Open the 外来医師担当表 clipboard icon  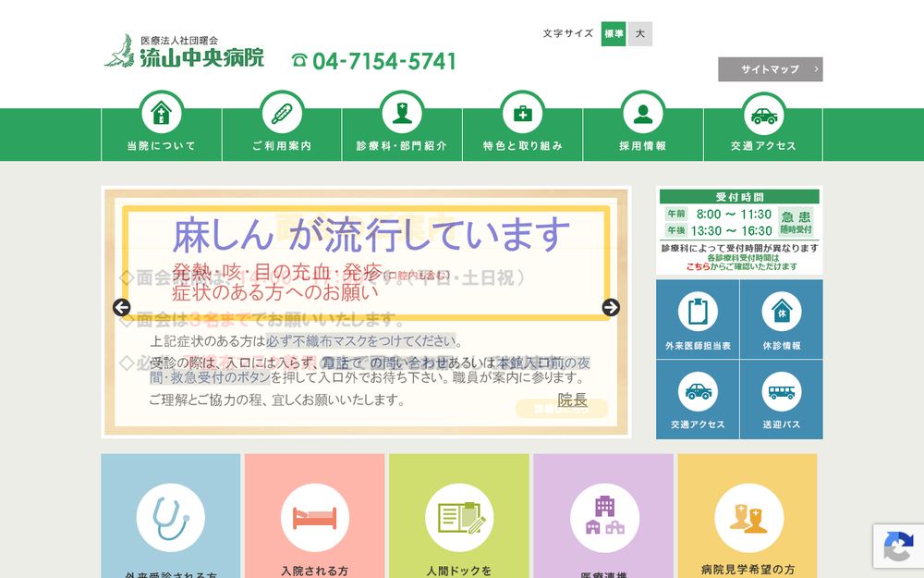[x=698, y=311]
